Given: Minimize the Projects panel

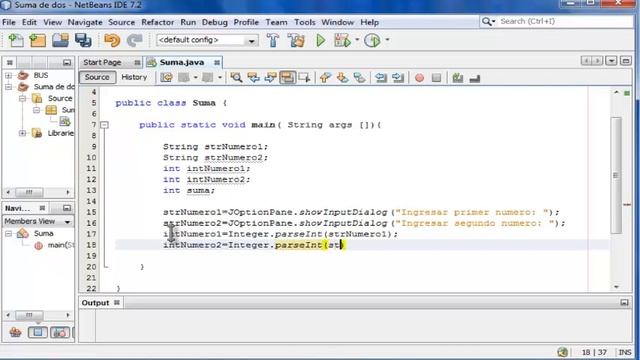Looking at the screenshot, I should click(x=67, y=62).
